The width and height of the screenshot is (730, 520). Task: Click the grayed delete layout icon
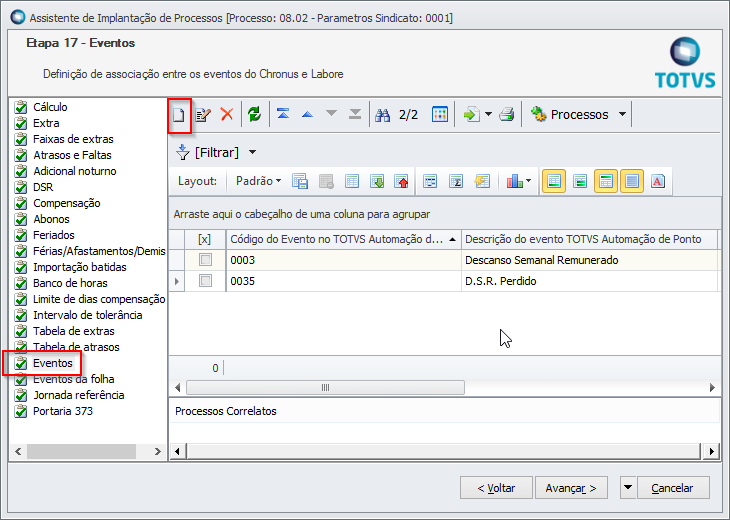[x=326, y=181]
